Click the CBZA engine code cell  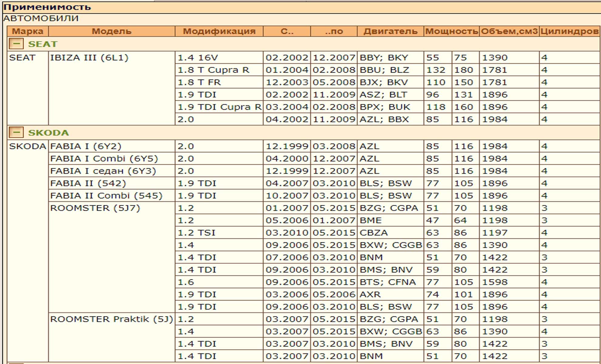(374, 233)
